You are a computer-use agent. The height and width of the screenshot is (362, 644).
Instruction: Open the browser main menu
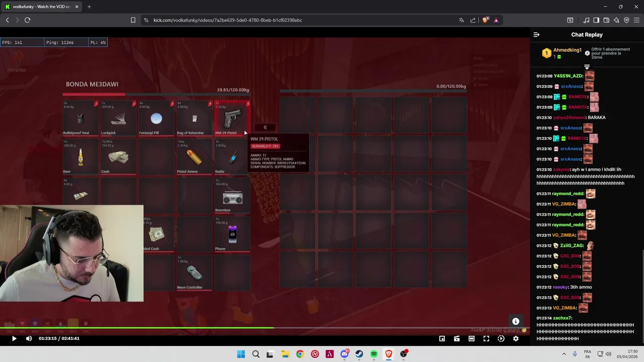(636, 20)
